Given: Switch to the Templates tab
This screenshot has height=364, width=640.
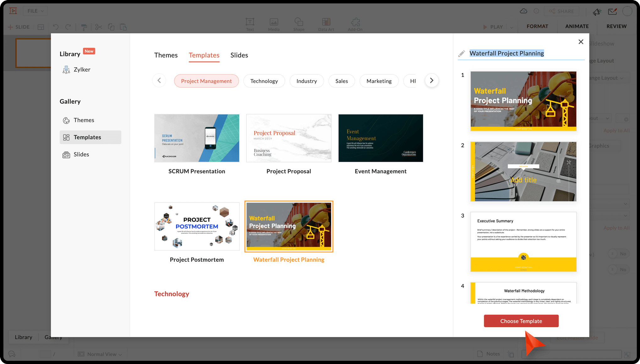Looking at the screenshot, I should point(204,55).
